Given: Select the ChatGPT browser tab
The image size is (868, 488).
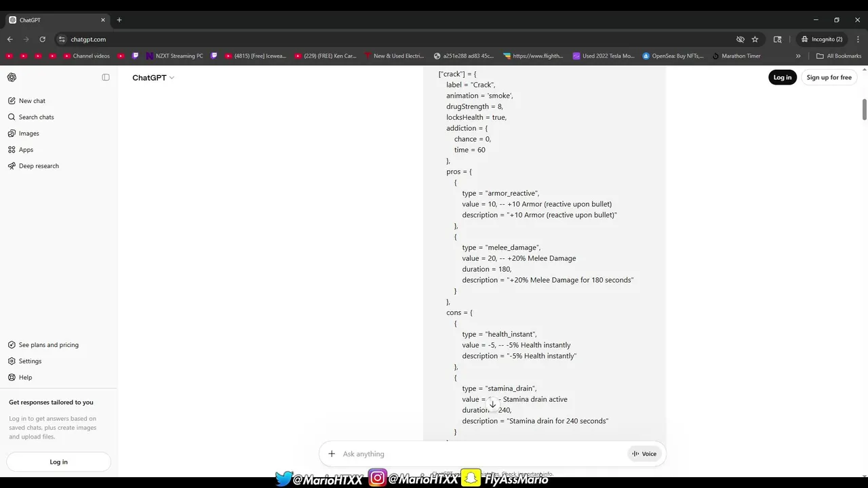Looking at the screenshot, I should [x=57, y=20].
